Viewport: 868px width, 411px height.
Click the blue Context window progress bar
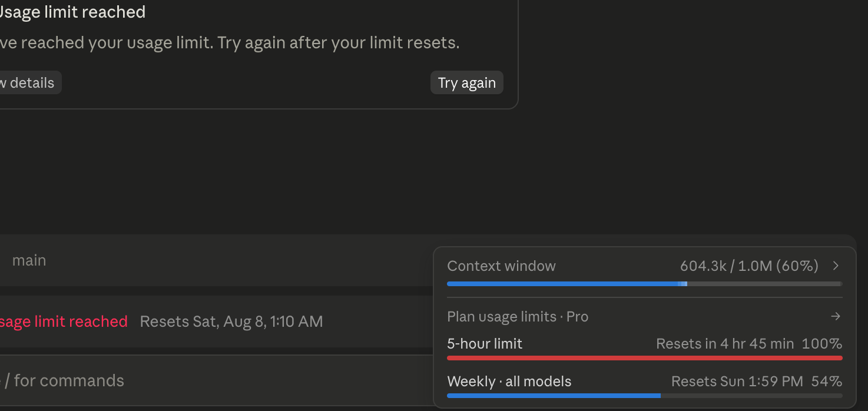[644, 284]
